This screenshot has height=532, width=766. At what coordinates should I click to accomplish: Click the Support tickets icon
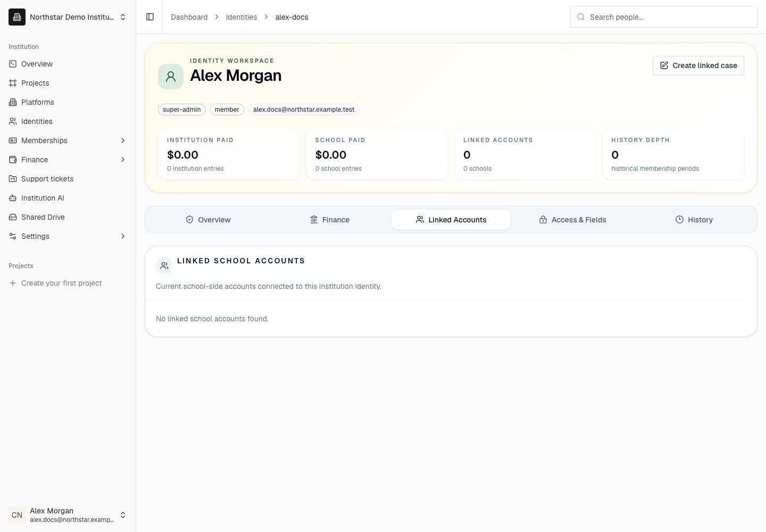13,179
